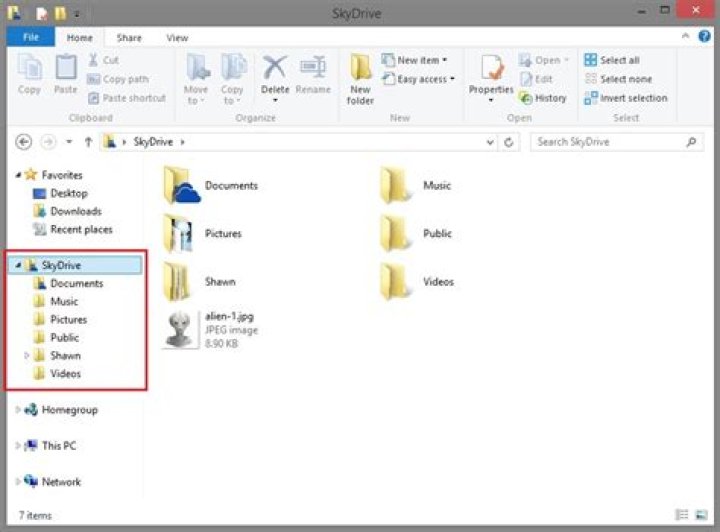Switch to the Home ribbon tab
720x532 pixels.
[x=79, y=38]
